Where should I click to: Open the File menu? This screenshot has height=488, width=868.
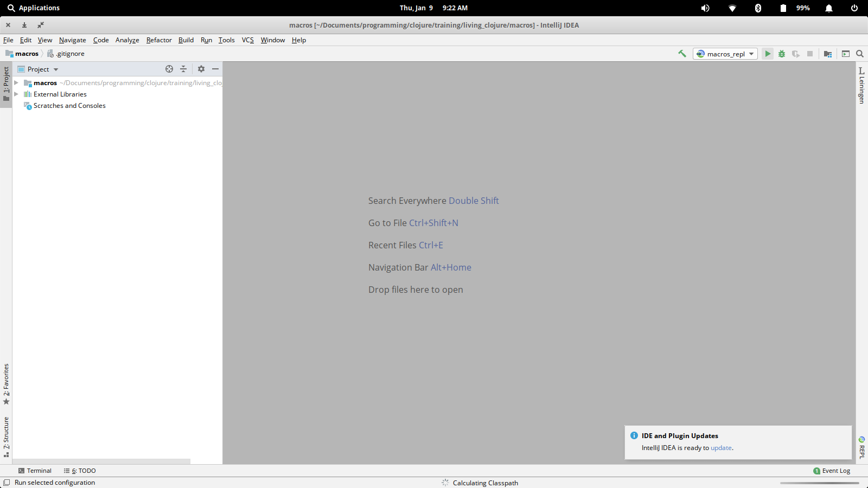click(8, 40)
